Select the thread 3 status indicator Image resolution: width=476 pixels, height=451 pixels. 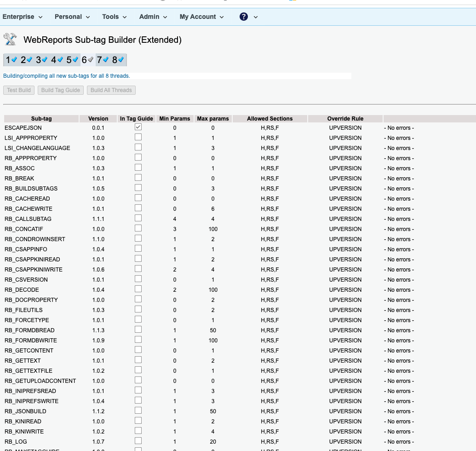41,60
